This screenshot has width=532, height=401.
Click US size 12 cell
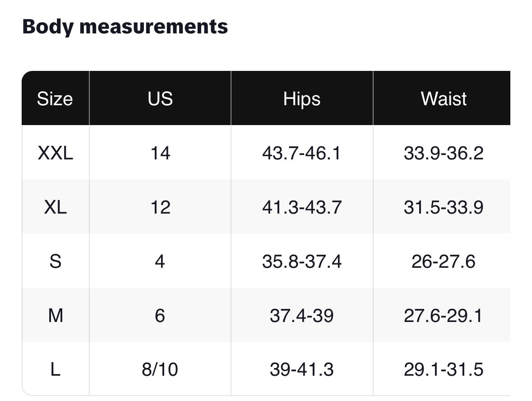(x=160, y=207)
